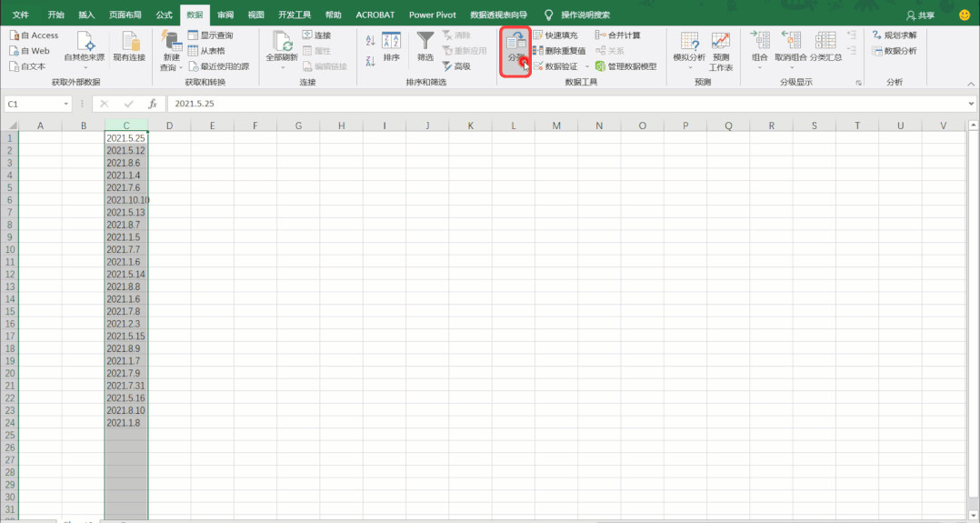Image resolution: width=980 pixels, height=523 pixels.
Task: Click the Flash Fill (快速填充) icon
Action: (538, 35)
